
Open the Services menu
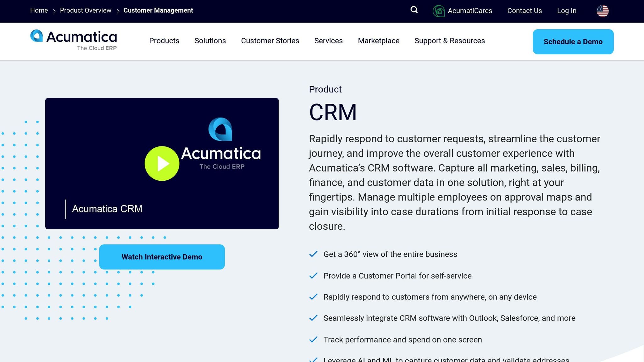pyautogui.click(x=329, y=41)
